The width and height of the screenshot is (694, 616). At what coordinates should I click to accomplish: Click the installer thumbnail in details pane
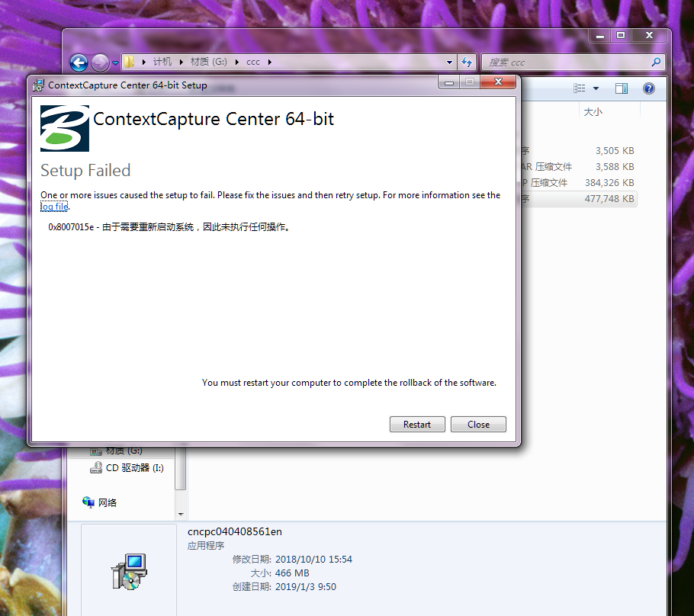tap(129, 571)
